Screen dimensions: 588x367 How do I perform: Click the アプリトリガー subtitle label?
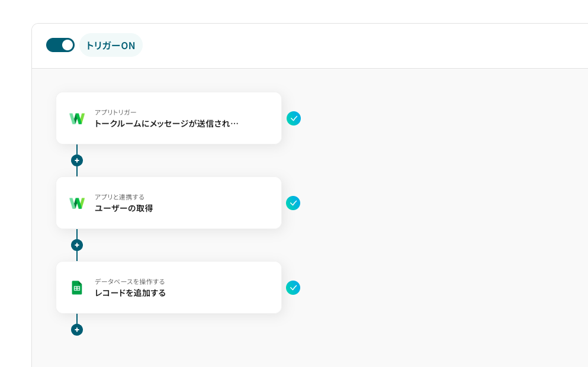[x=115, y=112]
